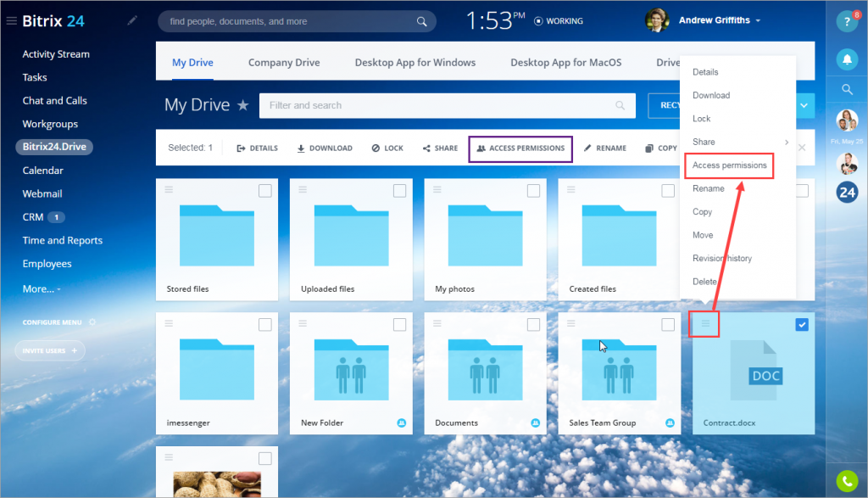Expand Share submenu arrow in context menu

click(787, 142)
